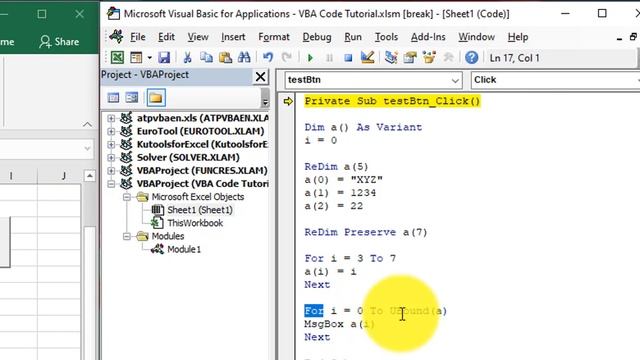Screen dimensions: 640x360
Task: Open the Run menu
Action: click(x=353, y=37)
